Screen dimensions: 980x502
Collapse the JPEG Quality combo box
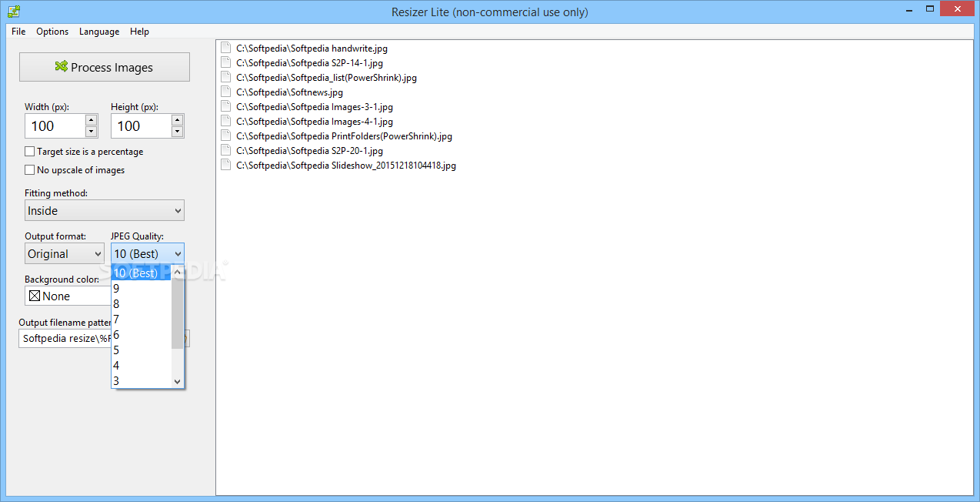click(148, 253)
